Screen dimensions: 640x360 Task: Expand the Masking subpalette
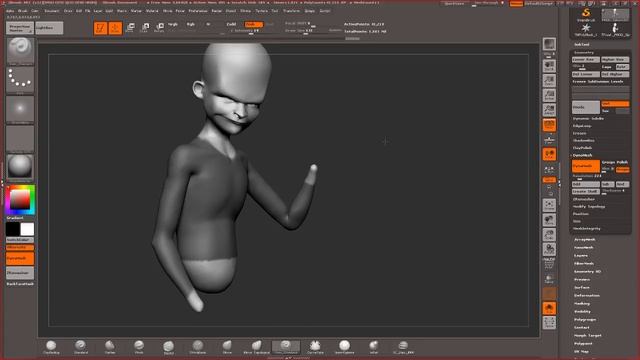[582, 304]
